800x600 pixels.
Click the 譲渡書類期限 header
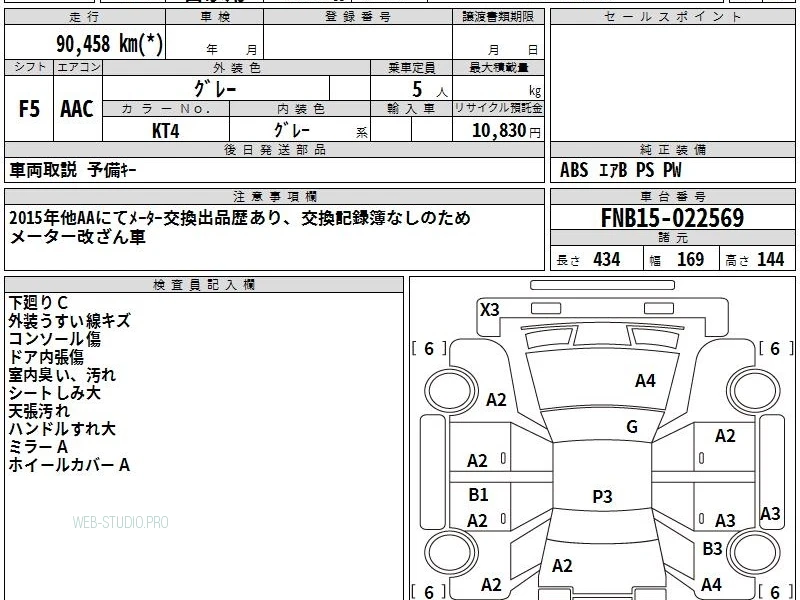point(498,17)
